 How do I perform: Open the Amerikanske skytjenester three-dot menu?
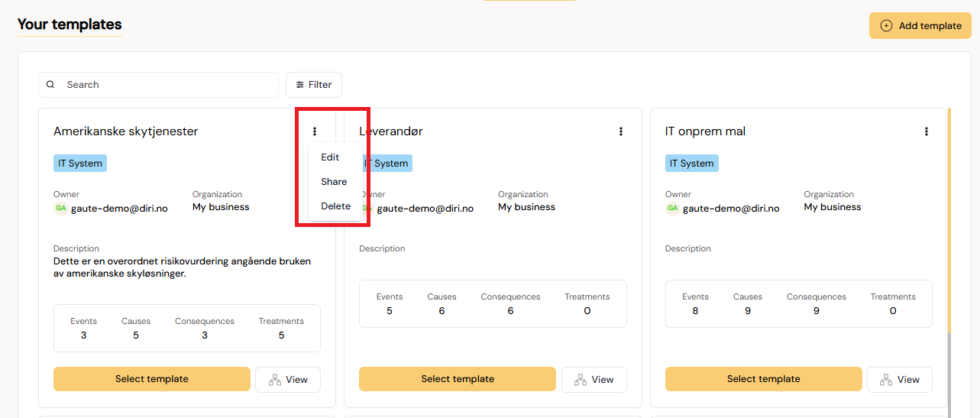coord(315,131)
